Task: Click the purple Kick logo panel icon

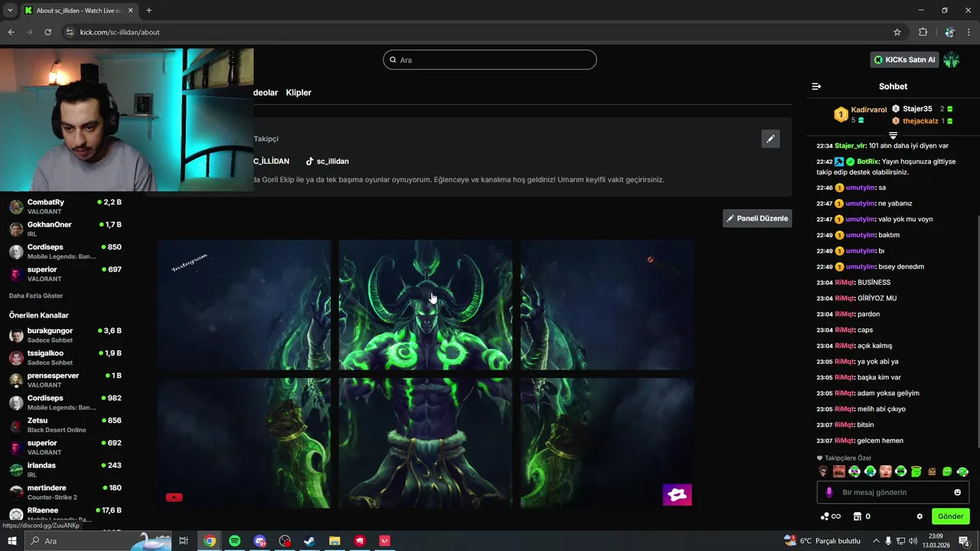Action: [x=677, y=495]
